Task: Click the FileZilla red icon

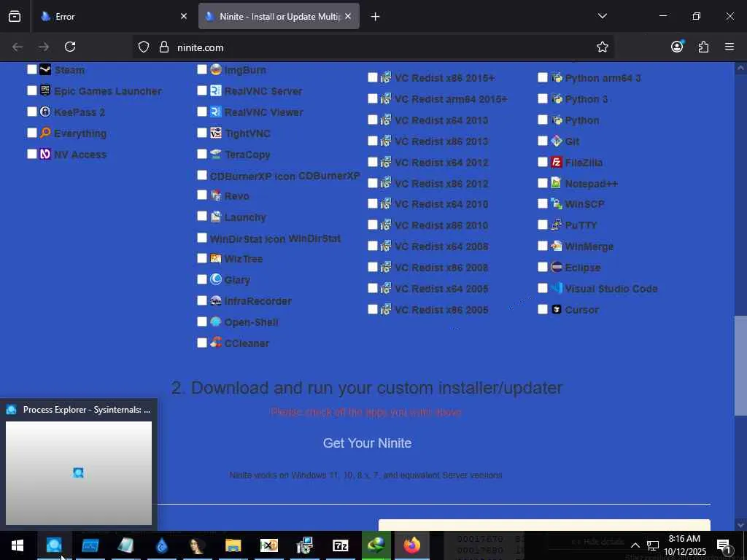Action: (x=557, y=163)
